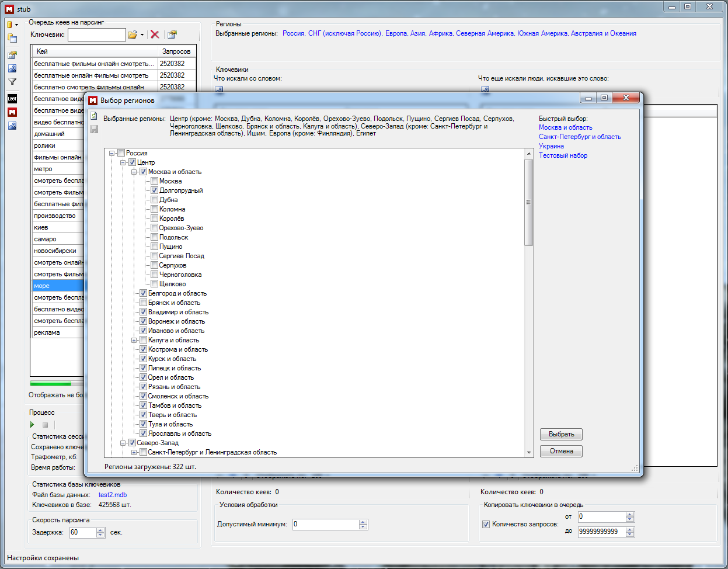Toggle the Количество запросов checkbox

click(486, 525)
